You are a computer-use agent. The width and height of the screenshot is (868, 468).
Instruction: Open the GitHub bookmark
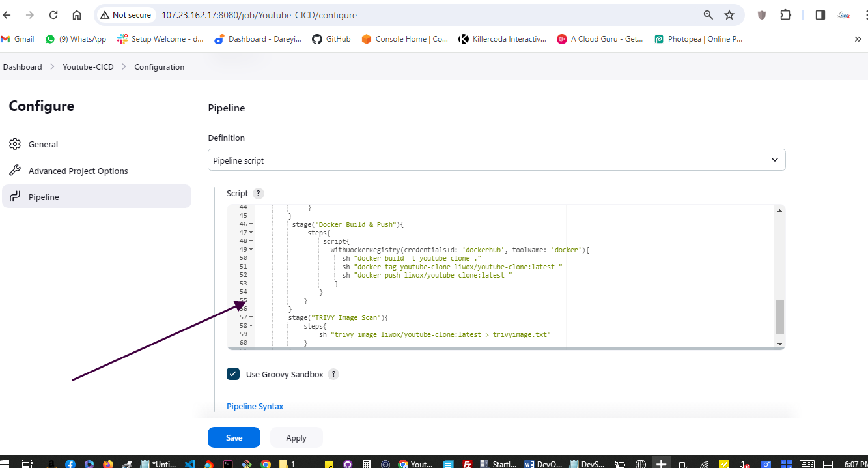point(331,39)
